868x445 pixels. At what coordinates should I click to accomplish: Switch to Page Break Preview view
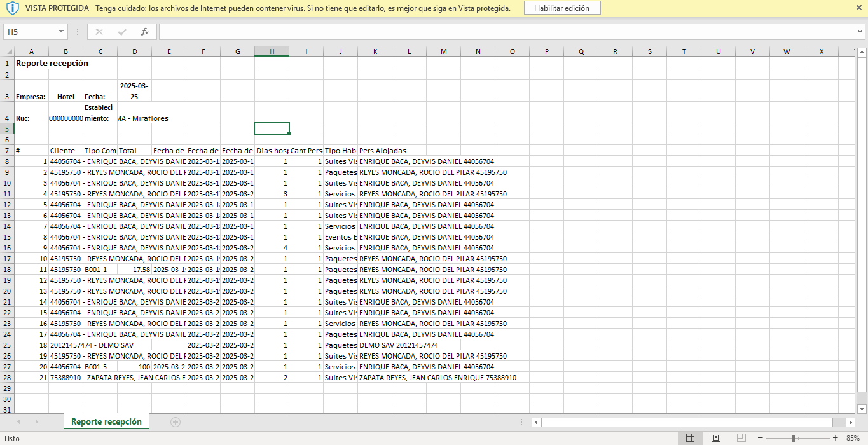click(741, 438)
